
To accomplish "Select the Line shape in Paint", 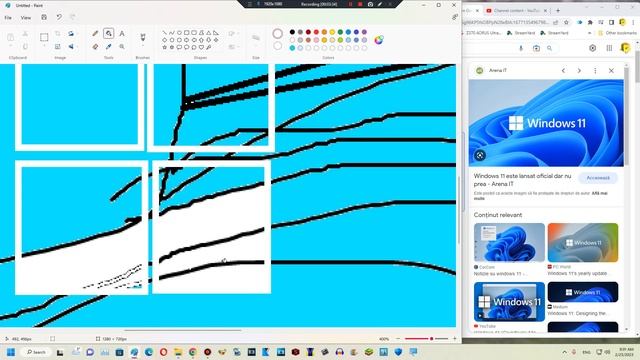I will (x=164, y=32).
